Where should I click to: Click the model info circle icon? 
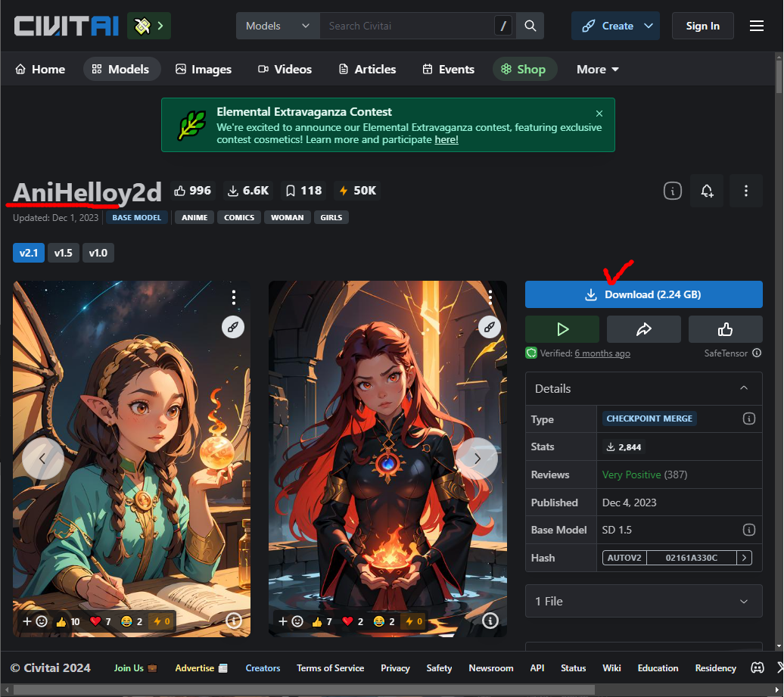tap(673, 191)
